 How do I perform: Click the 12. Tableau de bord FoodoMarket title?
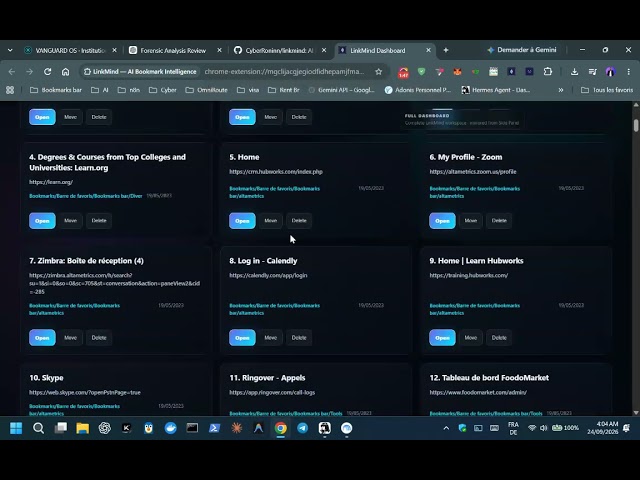coord(489,378)
